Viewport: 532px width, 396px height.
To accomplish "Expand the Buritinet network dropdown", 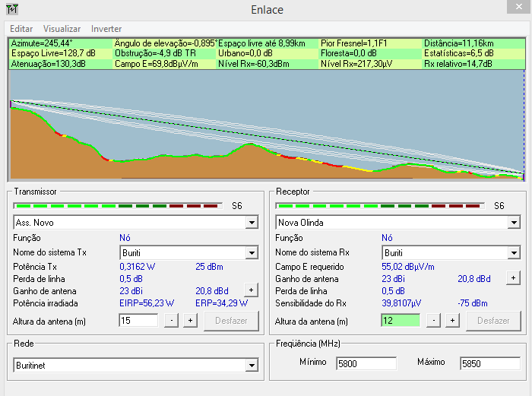I will [x=252, y=366].
